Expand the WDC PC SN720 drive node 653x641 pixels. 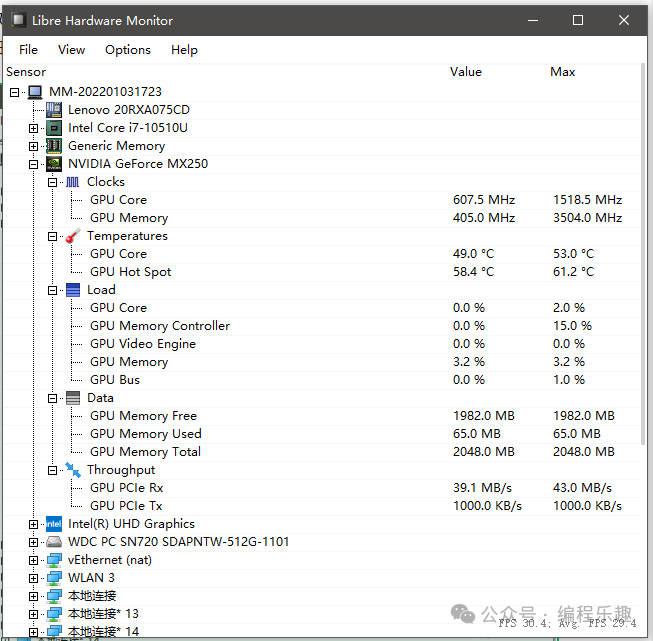pyautogui.click(x=33, y=542)
